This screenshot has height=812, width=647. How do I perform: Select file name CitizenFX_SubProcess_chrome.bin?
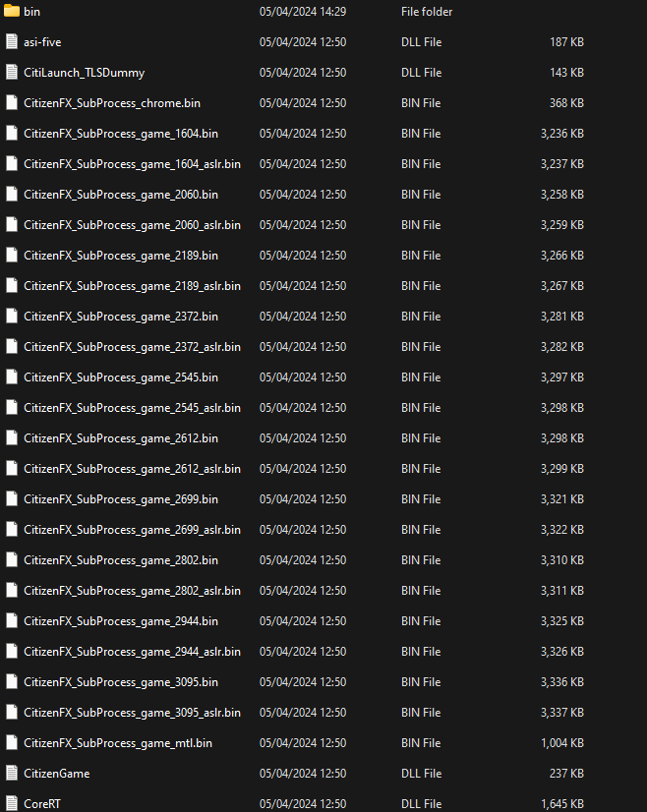click(x=112, y=103)
